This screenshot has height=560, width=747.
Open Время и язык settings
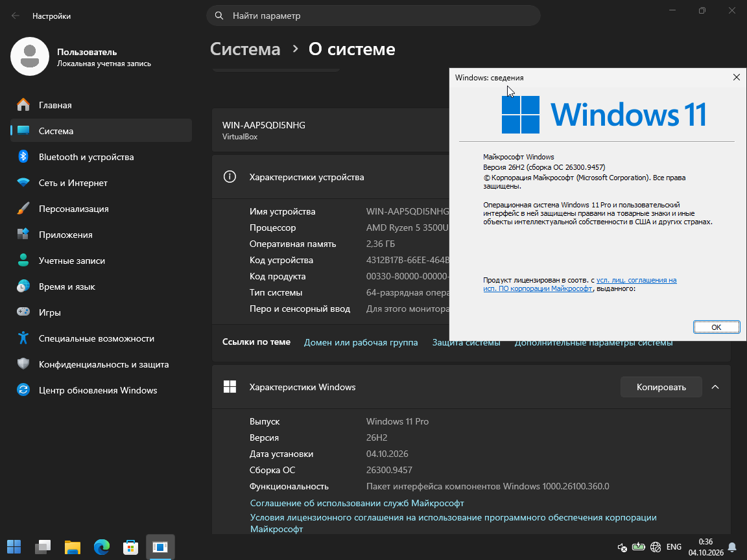click(x=101, y=286)
